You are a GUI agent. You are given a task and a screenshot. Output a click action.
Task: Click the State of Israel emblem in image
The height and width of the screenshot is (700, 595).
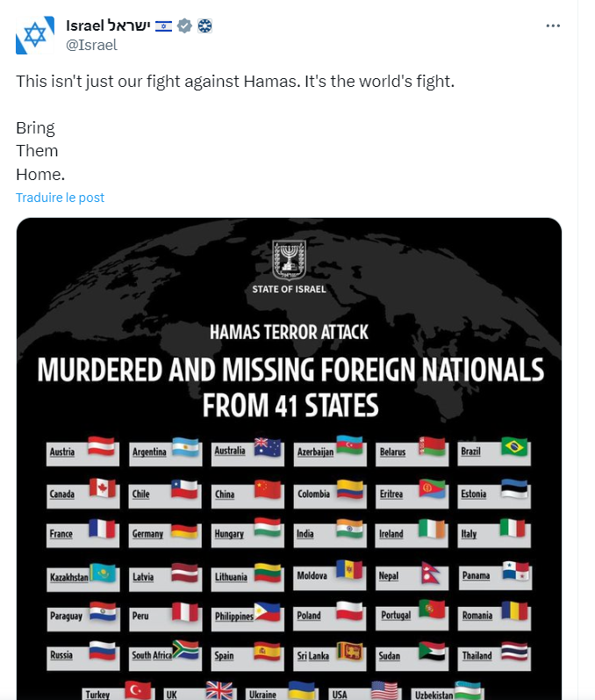[289, 261]
